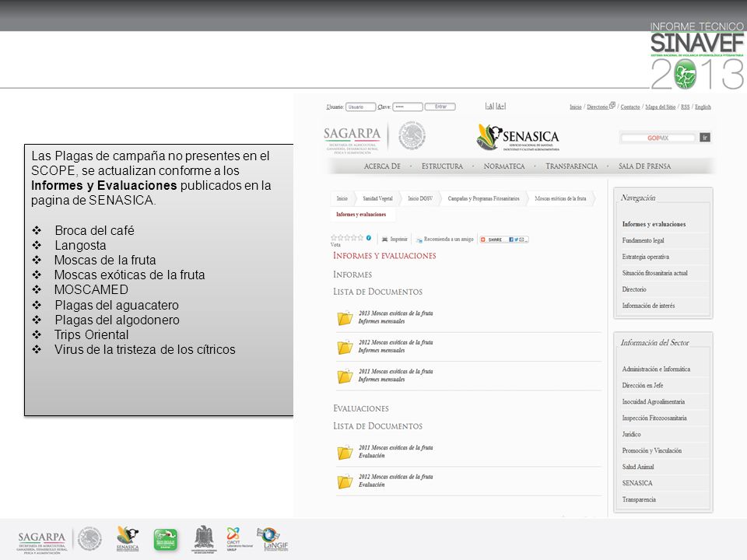Screen dimensions: 747x560
Task: Click the Clave password field
Action: point(407,107)
